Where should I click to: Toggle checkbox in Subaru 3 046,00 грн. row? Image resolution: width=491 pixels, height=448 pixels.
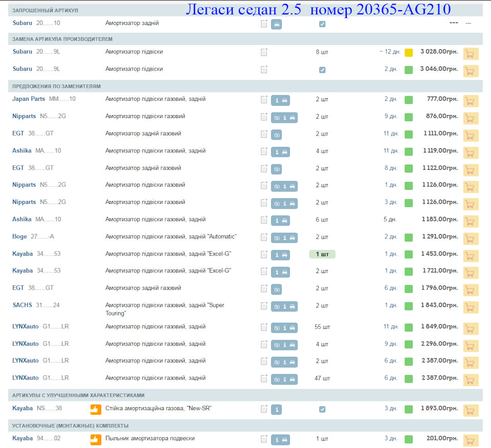tap(322, 70)
